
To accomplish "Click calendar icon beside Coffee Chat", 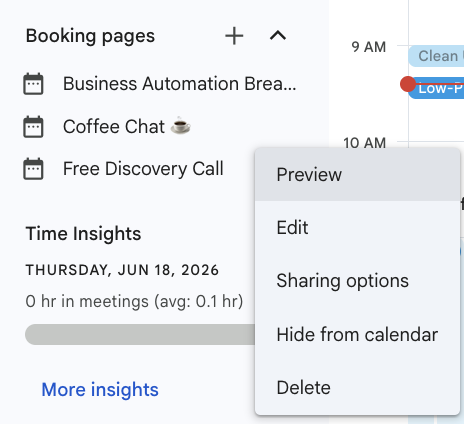I will pos(33,127).
